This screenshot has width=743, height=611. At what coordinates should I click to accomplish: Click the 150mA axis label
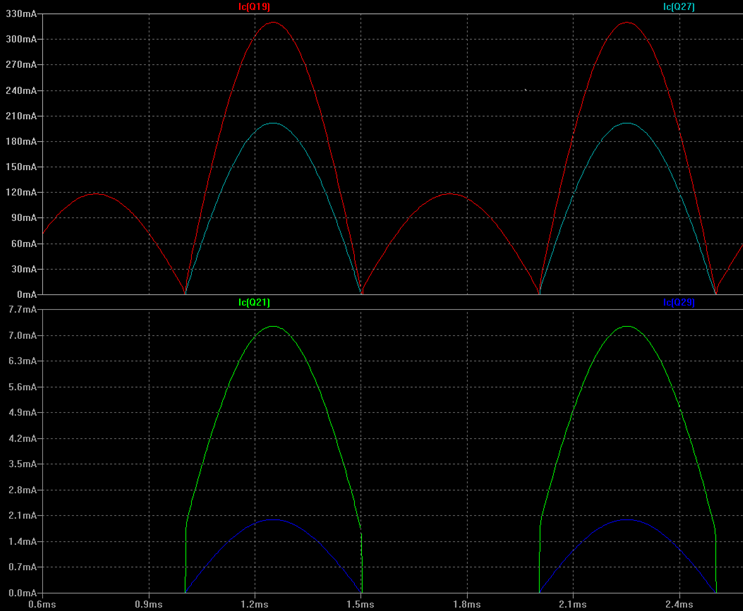coord(21,167)
